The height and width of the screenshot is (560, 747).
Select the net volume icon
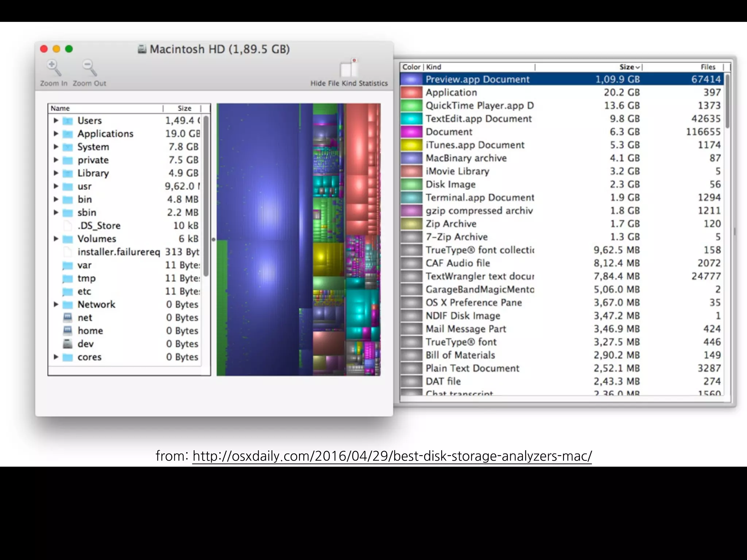(x=67, y=318)
